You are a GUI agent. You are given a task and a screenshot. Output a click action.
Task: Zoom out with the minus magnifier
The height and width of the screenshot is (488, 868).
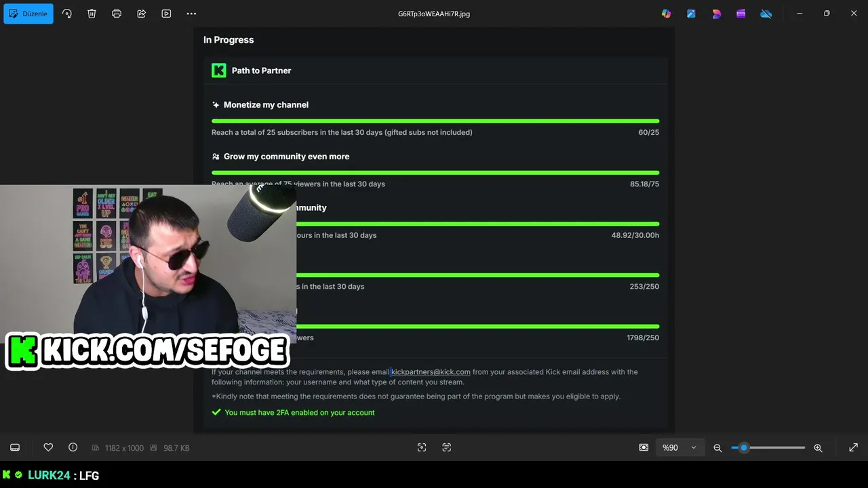[717, 448]
